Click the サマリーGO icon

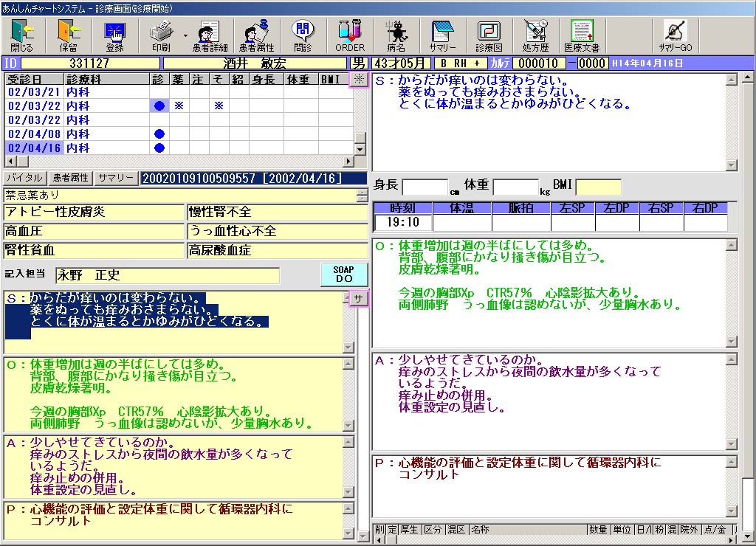675,34
